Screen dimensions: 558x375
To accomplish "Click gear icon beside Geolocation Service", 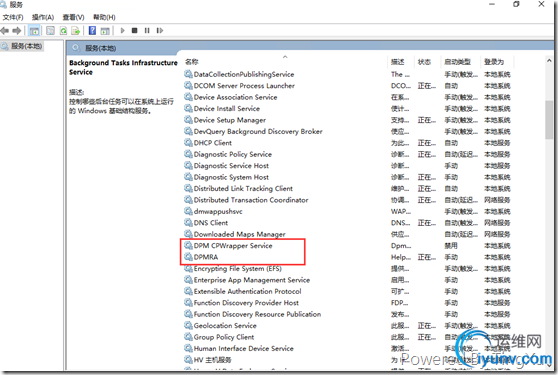I will (x=188, y=325).
